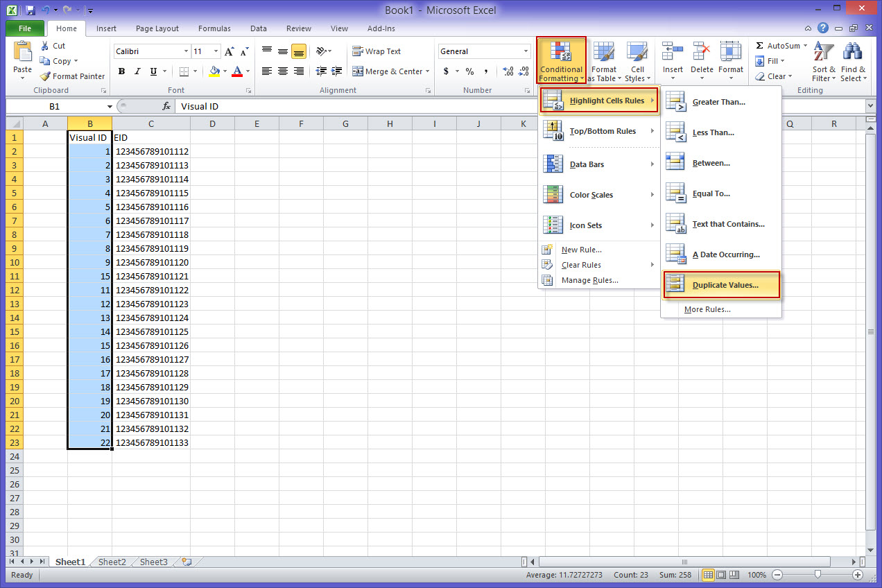The height and width of the screenshot is (588, 882).
Task: Switch to Sheet2 tab
Action: click(112, 562)
